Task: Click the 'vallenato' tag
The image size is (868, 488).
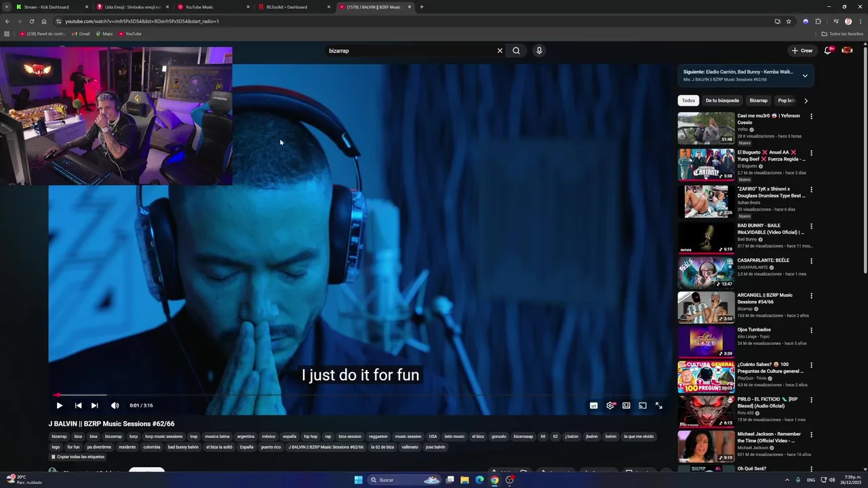Action: pos(410,447)
